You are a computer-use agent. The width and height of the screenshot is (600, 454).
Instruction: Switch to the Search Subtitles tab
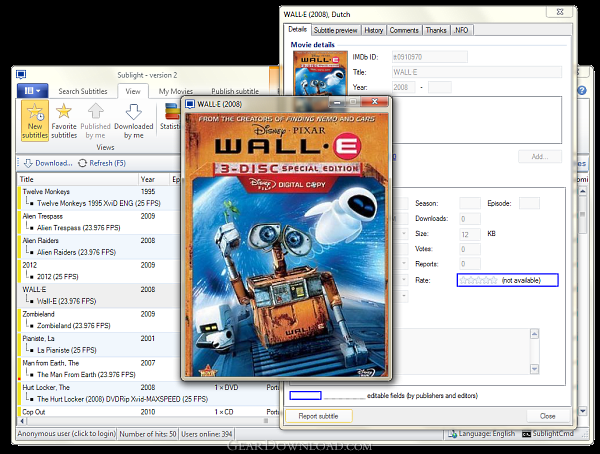83,91
